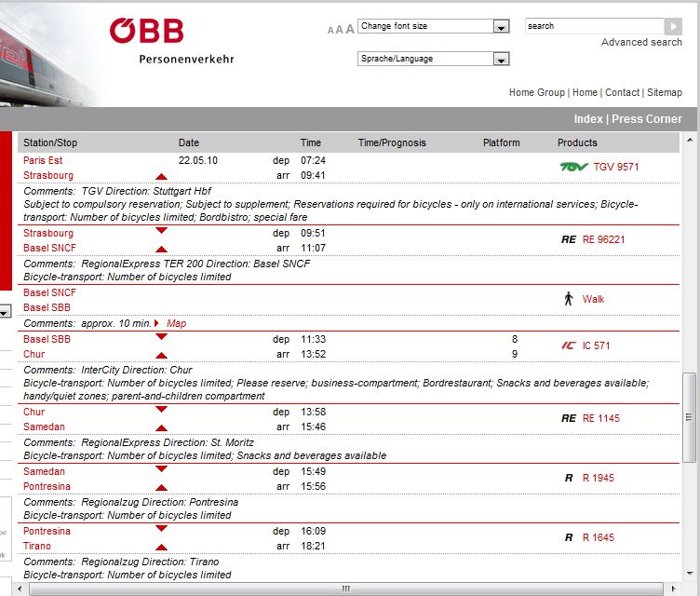This screenshot has height=596, width=700.
Task: Select the smallest A font size icon
Action: coord(330,31)
